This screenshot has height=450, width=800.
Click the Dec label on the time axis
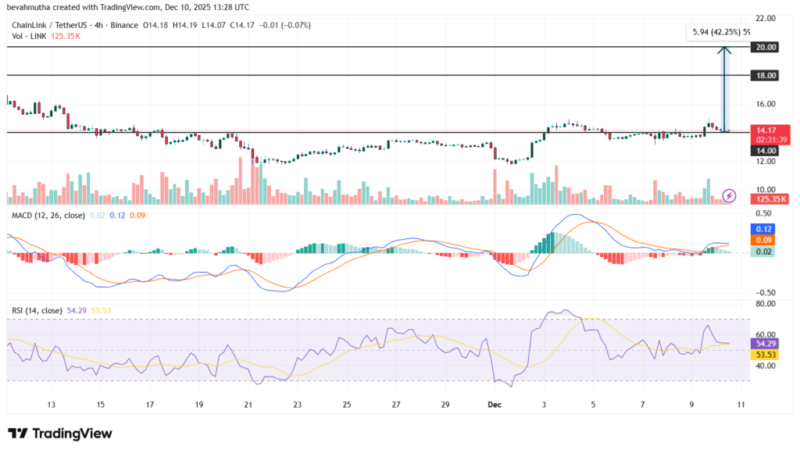coord(494,406)
